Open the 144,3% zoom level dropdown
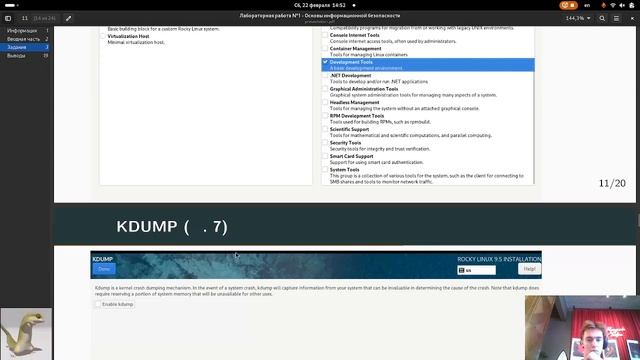This screenshot has width=640, height=360. 578,18
